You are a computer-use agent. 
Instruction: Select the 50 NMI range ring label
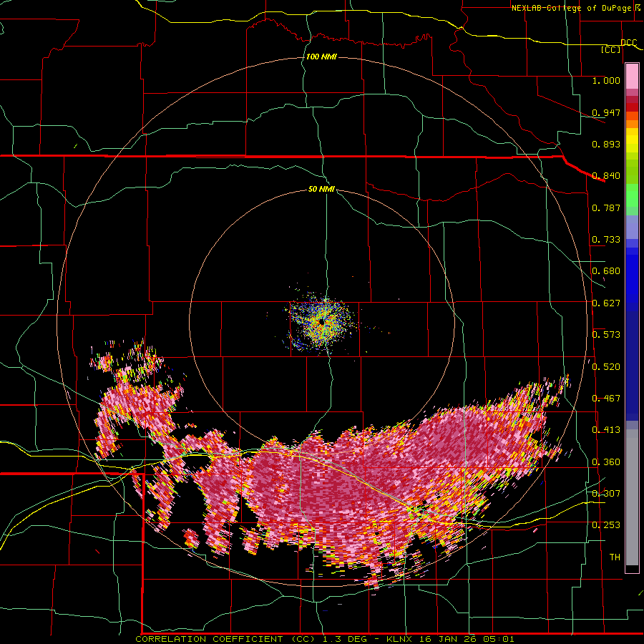[x=321, y=190]
